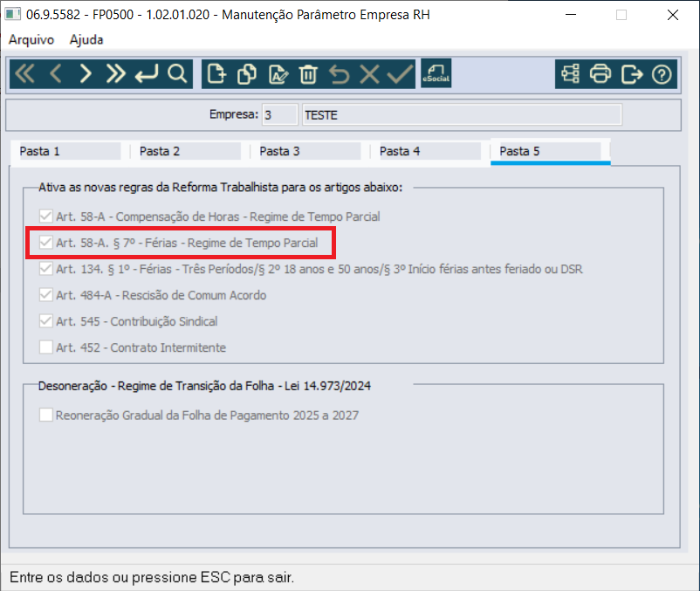This screenshot has height=591, width=700.
Task: Go to the next record
Action: click(86, 74)
